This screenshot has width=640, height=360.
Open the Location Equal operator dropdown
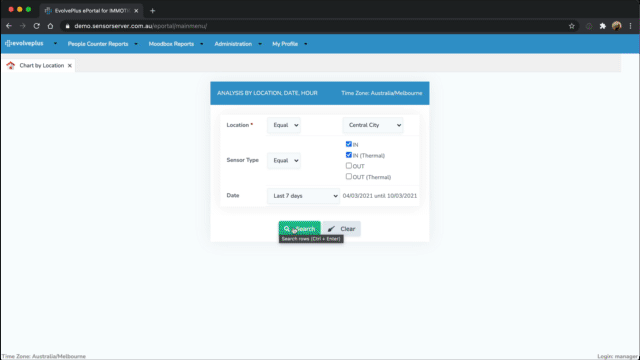pos(284,125)
